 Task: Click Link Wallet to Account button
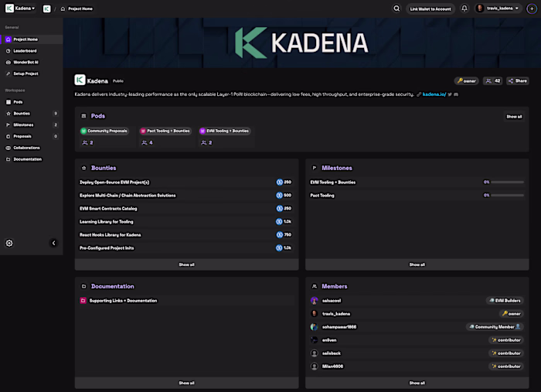pos(430,9)
